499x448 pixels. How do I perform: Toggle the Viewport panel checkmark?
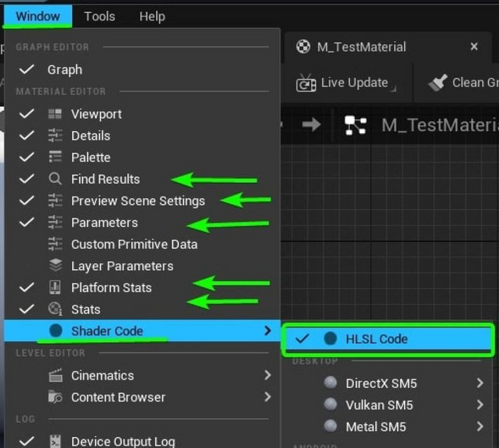tap(27, 113)
